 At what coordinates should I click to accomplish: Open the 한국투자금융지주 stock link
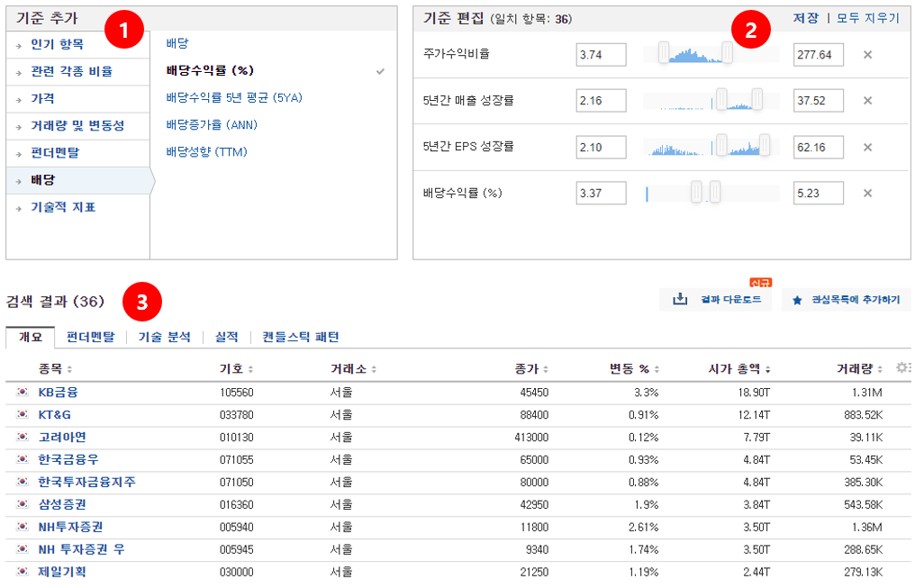tap(87, 482)
